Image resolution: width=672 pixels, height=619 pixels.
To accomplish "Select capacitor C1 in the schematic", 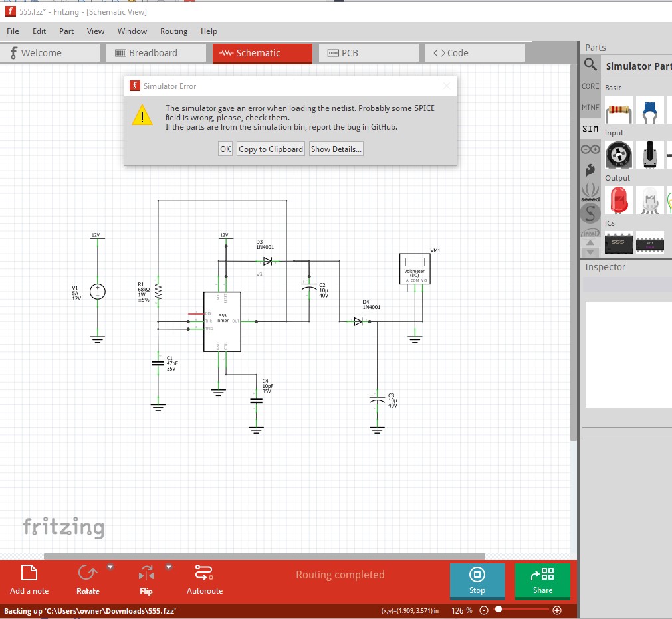I will click(158, 363).
